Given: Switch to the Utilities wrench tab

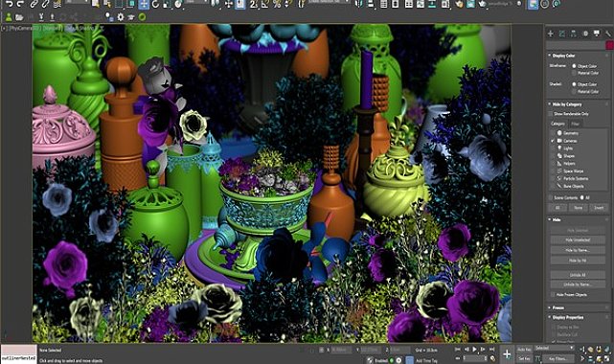Looking at the screenshot, I should tap(608, 34).
